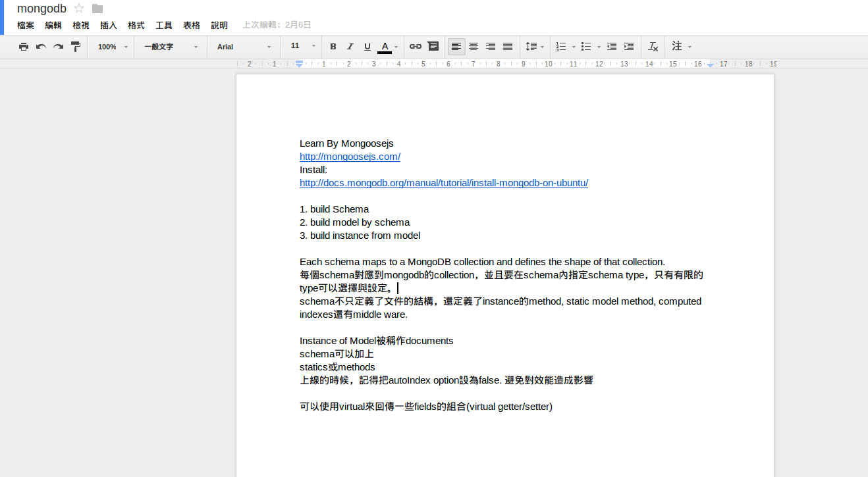
Task: Toggle bold formatting
Action: (x=333, y=47)
